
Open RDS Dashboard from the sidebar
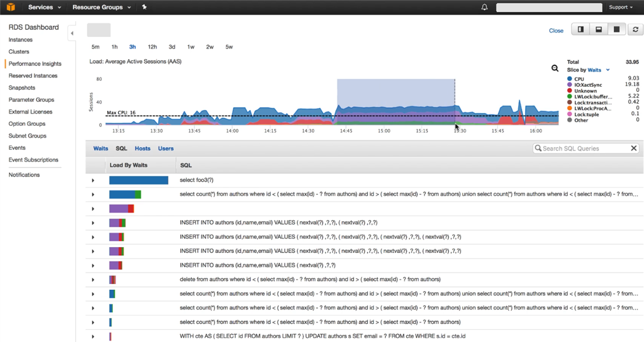click(34, 27)
